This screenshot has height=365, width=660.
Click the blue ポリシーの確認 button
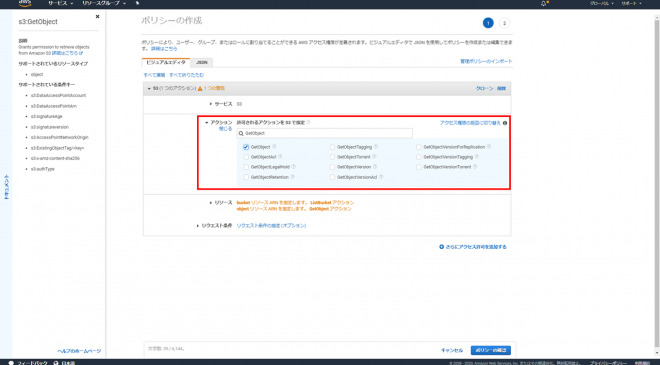(491, 350)
